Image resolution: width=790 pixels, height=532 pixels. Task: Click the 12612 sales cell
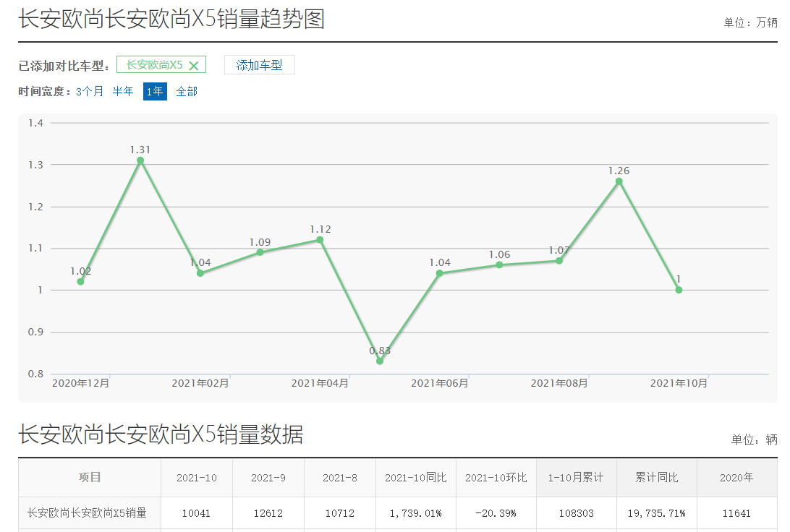click(x=268, y=513)
